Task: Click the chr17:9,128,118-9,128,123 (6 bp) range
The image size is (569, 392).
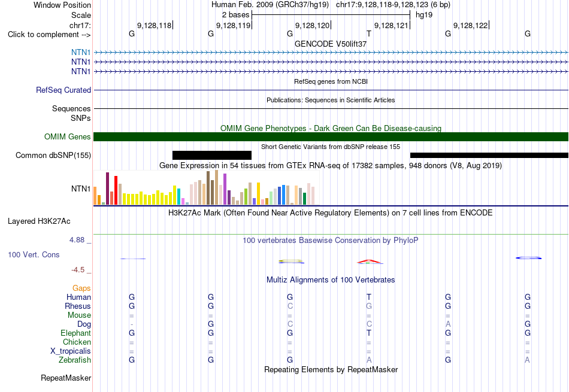Action: click(x=393, y=5)
